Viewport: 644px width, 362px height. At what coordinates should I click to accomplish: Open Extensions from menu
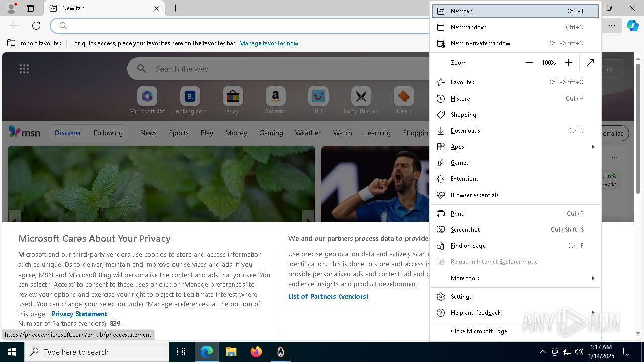click(516, 179)
